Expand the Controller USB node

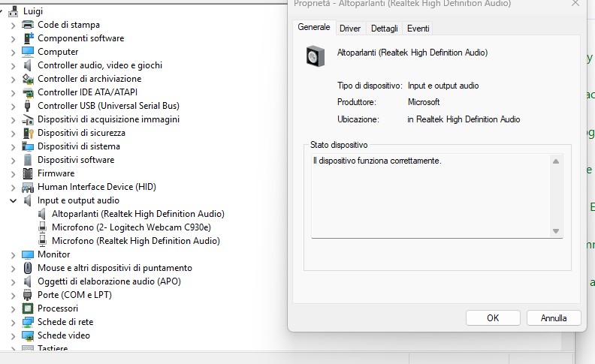(14, 107)
